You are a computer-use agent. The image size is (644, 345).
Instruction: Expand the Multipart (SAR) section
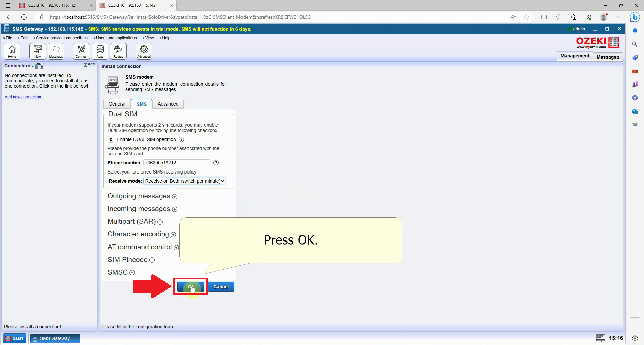tap(160, 222)
